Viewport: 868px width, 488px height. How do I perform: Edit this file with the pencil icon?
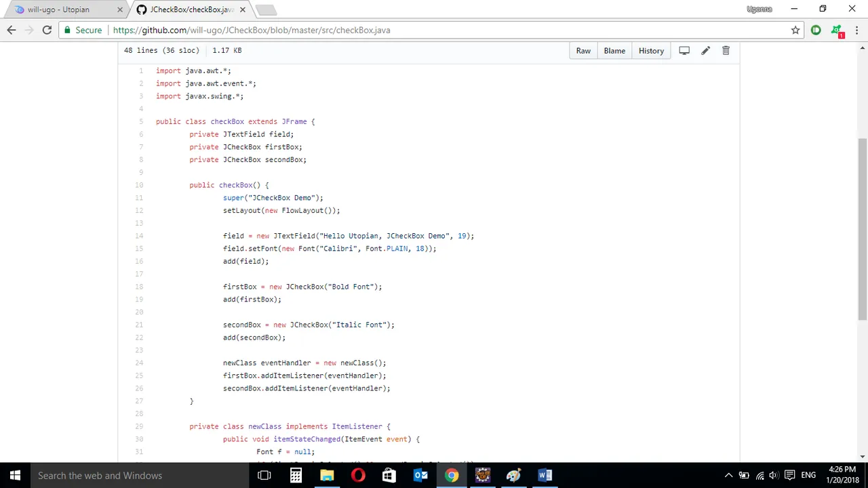[705, 51]
